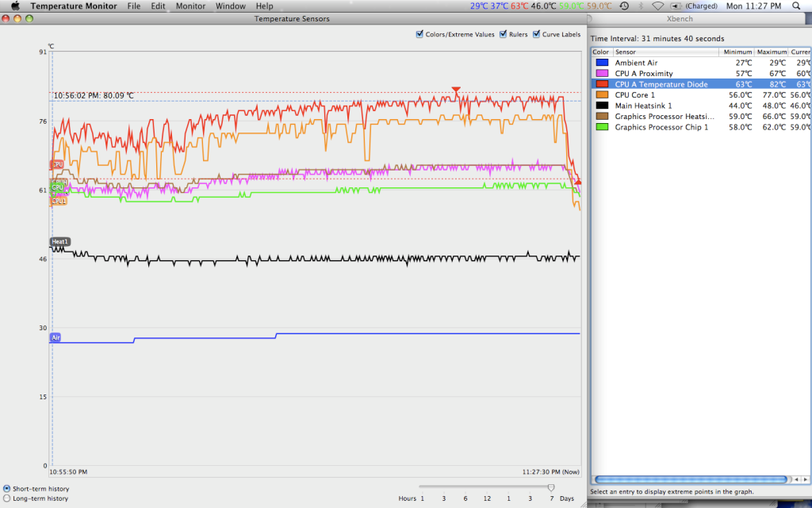The width and height of the screenshot is (812, 508).
Task: Sort by the Sensor column header
Action: coord(665,52)
